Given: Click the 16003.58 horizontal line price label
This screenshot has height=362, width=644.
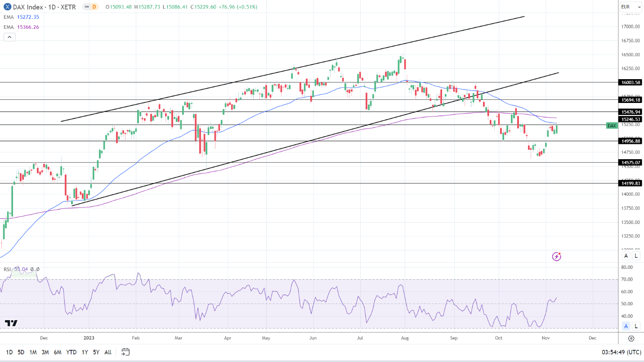Looking at the screenshot, I should 631,82.
